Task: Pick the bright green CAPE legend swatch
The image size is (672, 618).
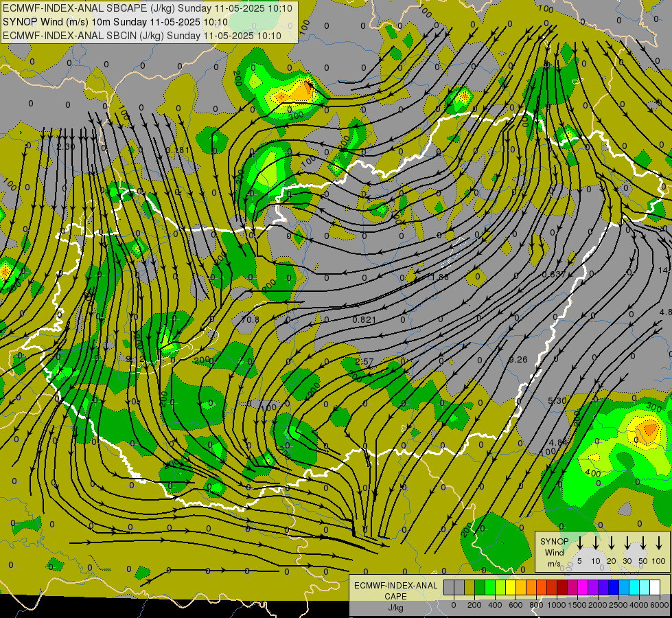Action: click(x=490, y=588)
